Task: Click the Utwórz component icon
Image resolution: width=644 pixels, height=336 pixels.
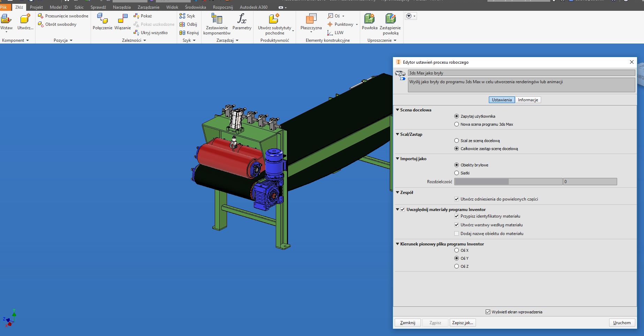Action: point(25,19)
